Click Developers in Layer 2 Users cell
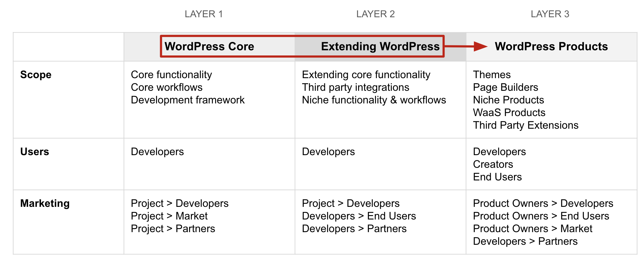The image size is (644, 262). click(x=328, y=152)
